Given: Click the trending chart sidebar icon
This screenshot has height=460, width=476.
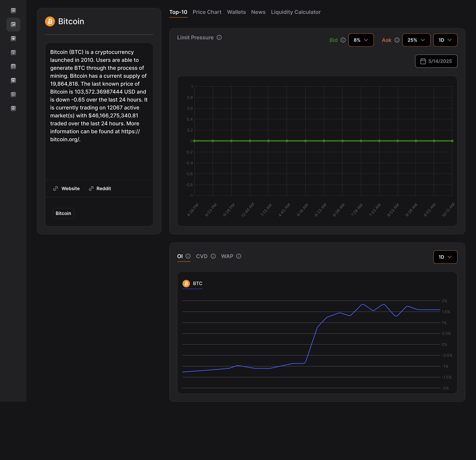Looking at the screenshot, I should coord(13,24).
